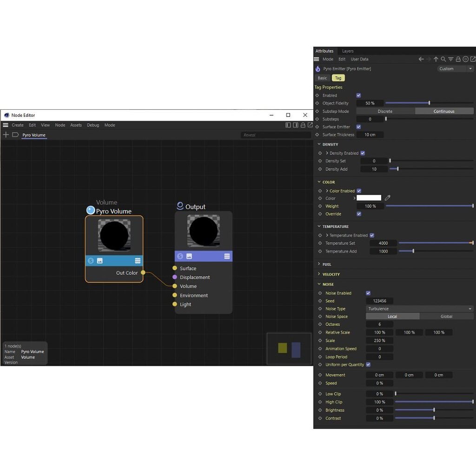Click the Reveal search field
Viewport: 476px width, 476px height.
[x=276, y=135]
